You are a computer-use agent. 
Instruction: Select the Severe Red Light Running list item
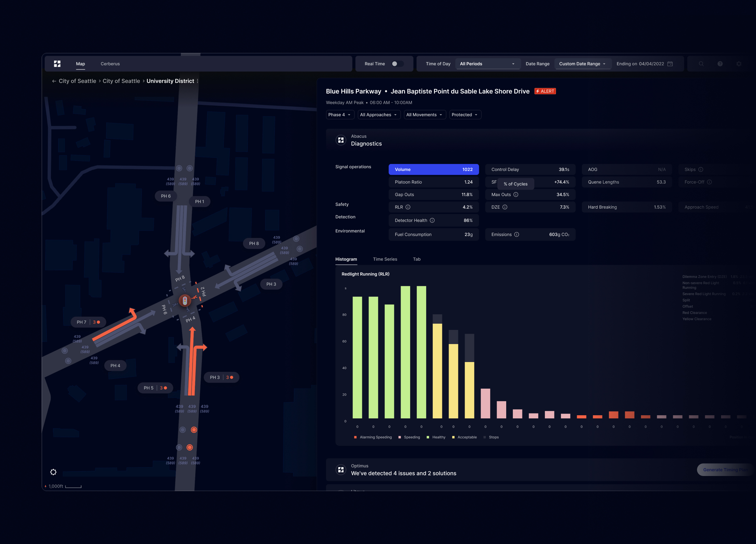[704, 294]
